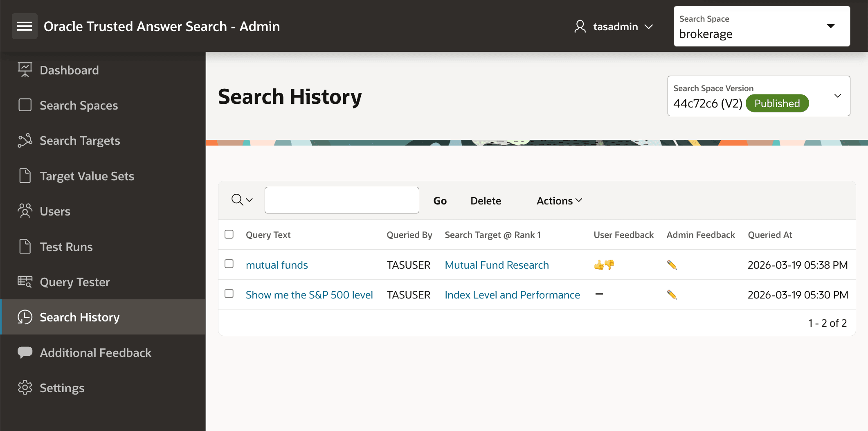Viewport: 868px width, 431px height.
Task: Click the thumbs feedback icons on mutual funds row
Action: click(x=604, y=265)
